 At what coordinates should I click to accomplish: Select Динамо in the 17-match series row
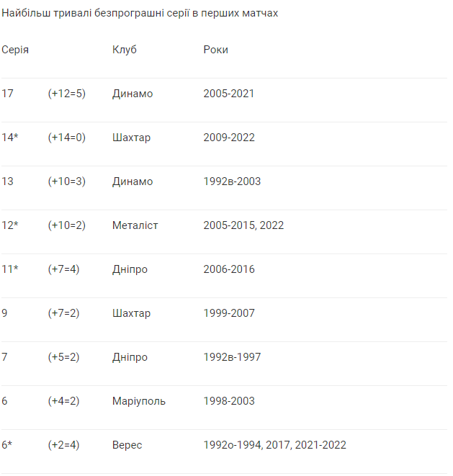pyautogui.click(x=133, y=94)
